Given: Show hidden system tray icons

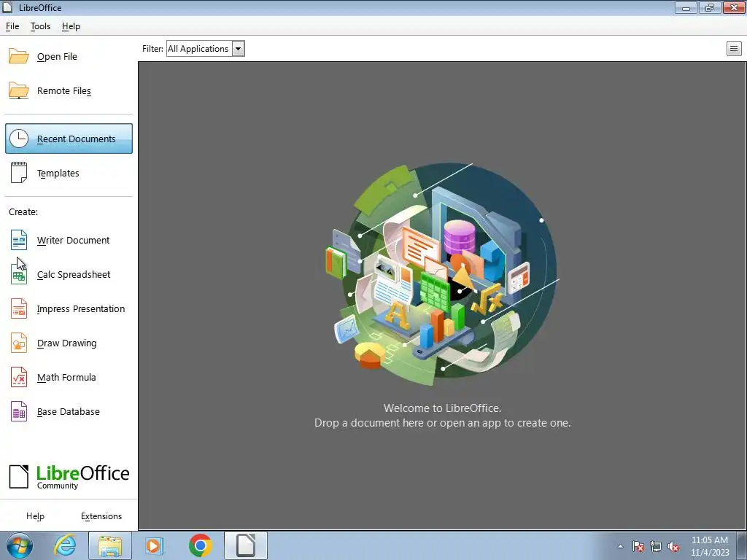Looking at the screenshot, I should [x=620, y=546].
